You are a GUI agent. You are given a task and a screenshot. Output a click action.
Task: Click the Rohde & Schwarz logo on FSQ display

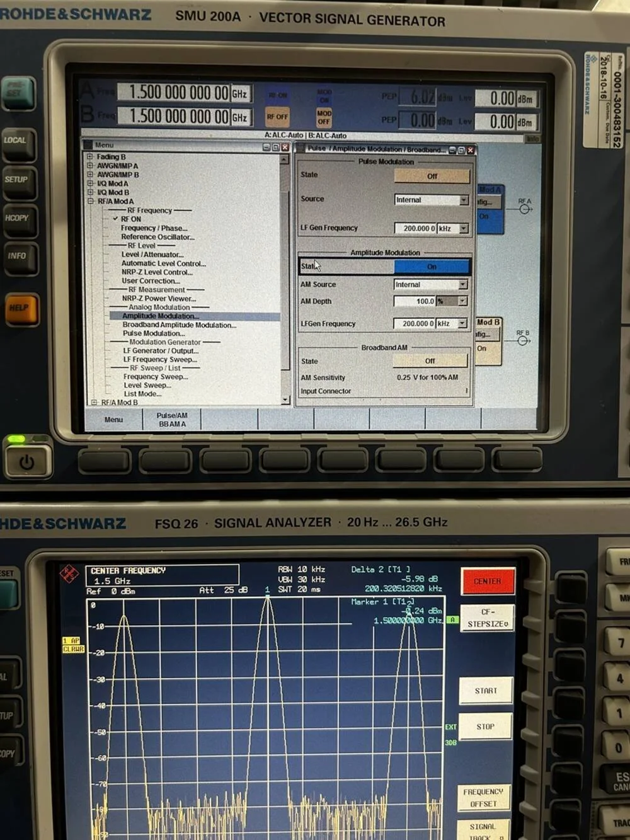(68, 574)
